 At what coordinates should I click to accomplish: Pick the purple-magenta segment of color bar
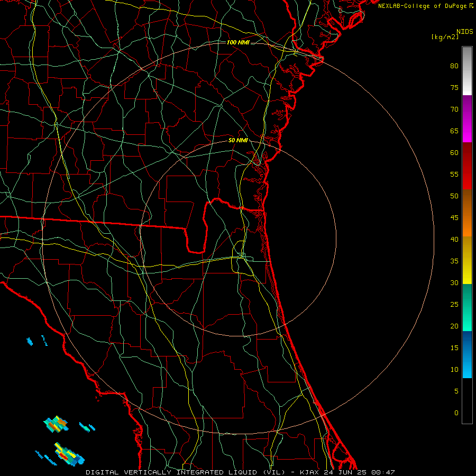coord(467,118)
